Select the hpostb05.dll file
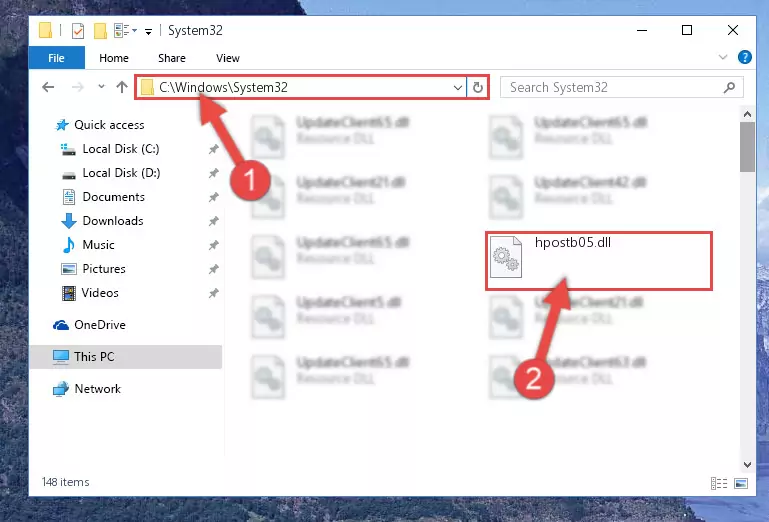Image resolution: width=769 pixels, height=522 pixels. (x=599, y=261)
